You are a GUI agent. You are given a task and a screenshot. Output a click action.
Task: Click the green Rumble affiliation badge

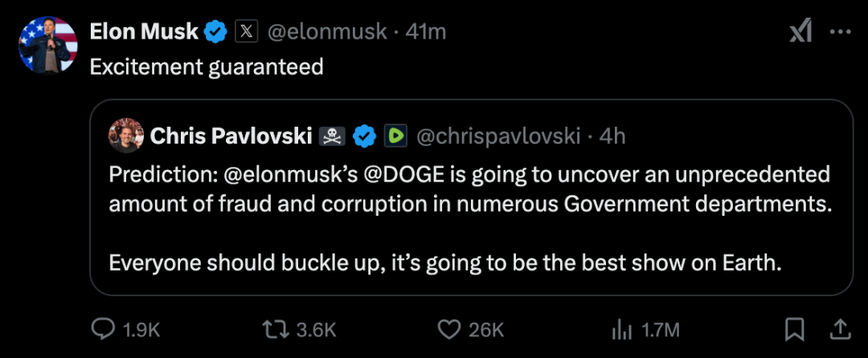pyautogui.click(x=395, y=136)
